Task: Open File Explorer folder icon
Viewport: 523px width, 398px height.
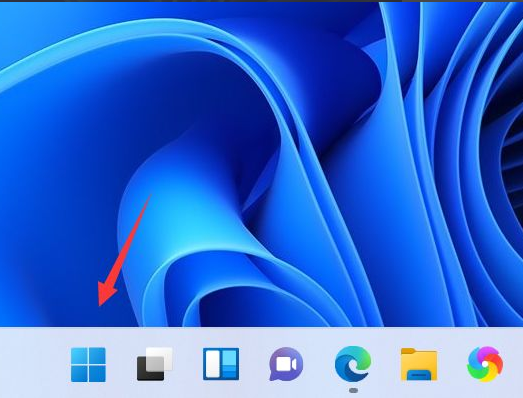Action: (419, 364)
